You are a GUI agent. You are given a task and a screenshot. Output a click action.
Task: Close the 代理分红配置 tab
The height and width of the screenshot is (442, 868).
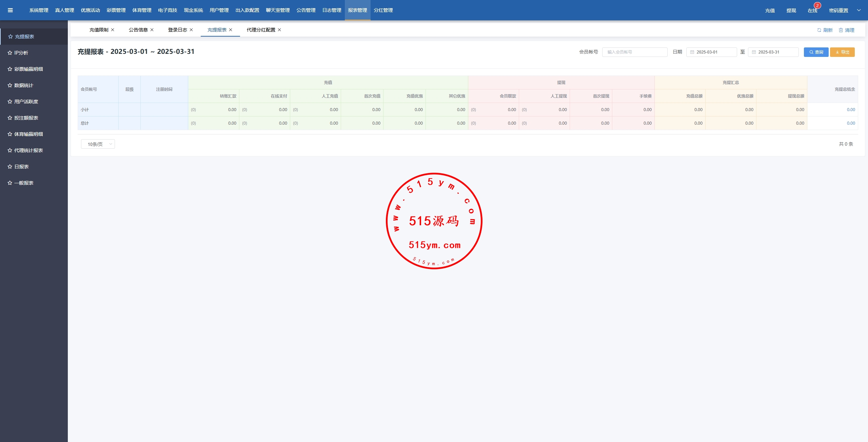click(279, 30)
